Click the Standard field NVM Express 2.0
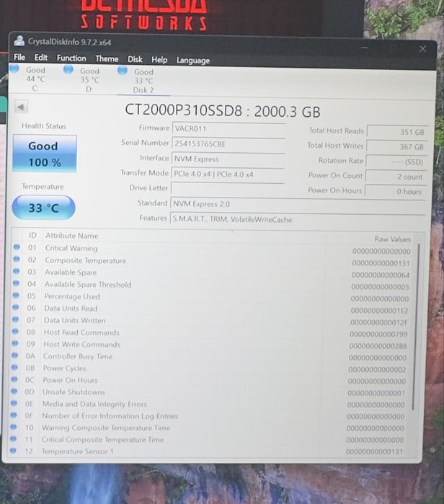 [298, 205]
